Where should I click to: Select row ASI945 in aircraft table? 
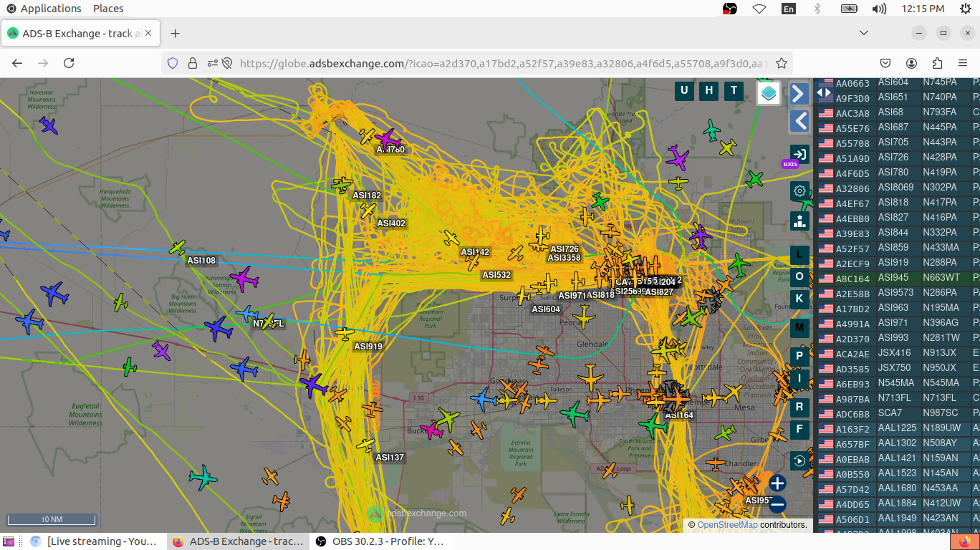(x=898, y=278)
